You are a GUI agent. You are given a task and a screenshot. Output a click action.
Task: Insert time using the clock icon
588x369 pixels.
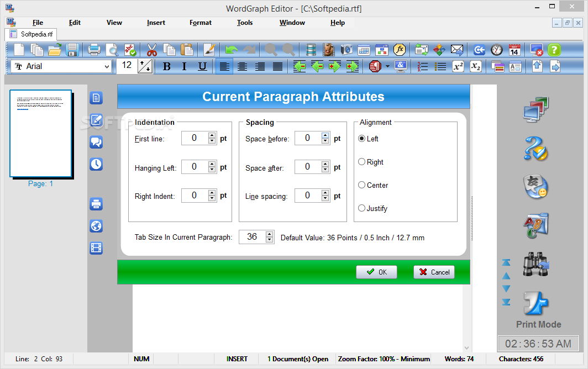pos(497,50)
